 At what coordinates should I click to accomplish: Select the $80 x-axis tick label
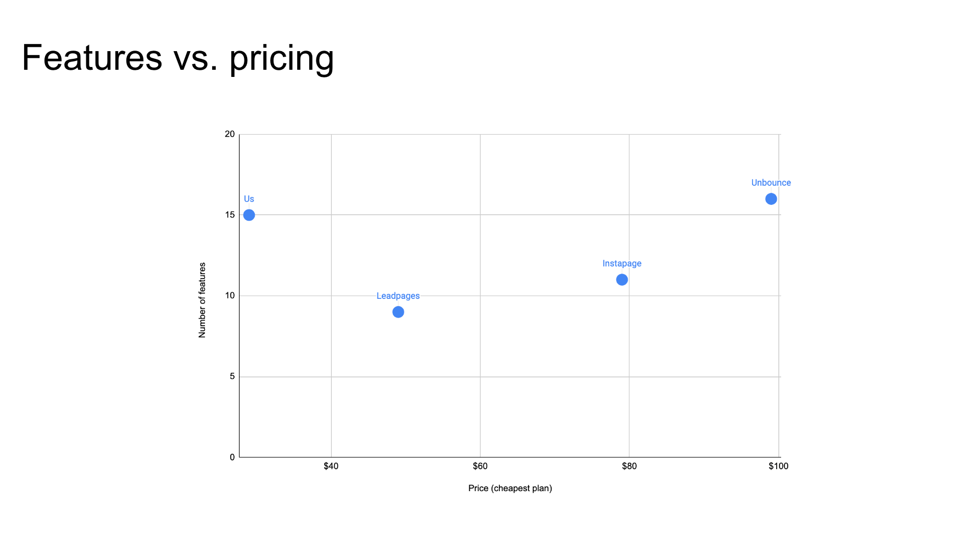(629, 466)
